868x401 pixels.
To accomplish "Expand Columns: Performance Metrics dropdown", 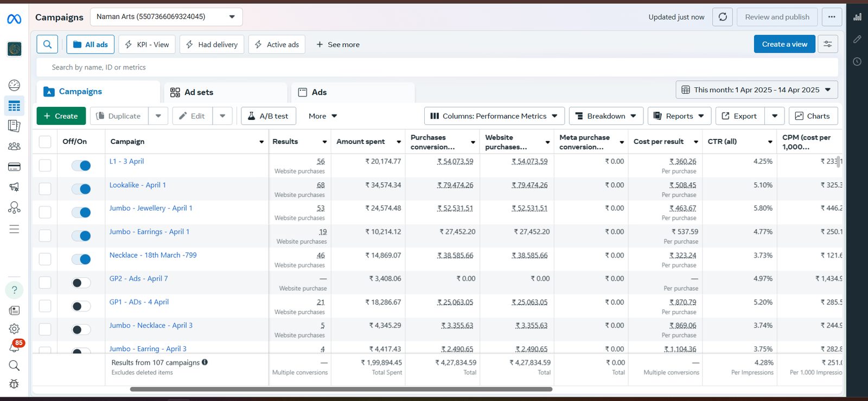I will click(494, 116).
